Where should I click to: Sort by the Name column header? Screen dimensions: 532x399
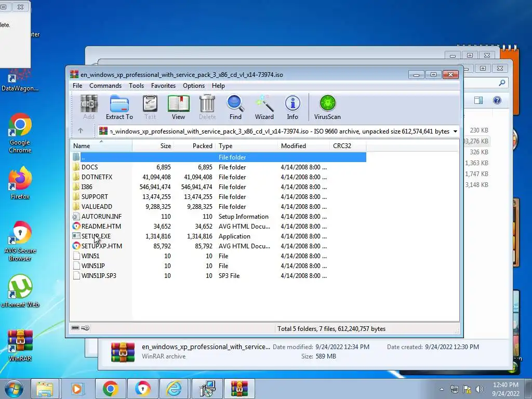coord(101,146)
